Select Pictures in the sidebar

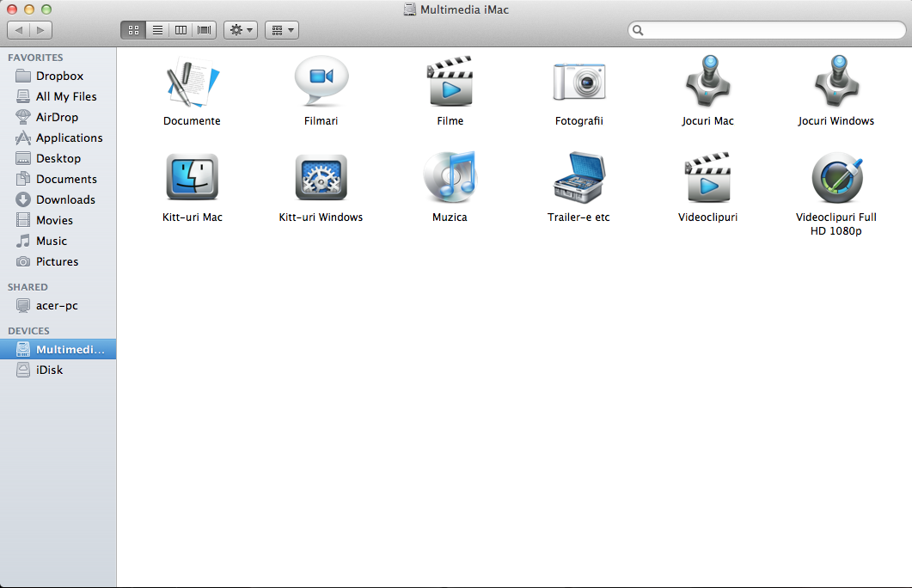tap(58, 261)
